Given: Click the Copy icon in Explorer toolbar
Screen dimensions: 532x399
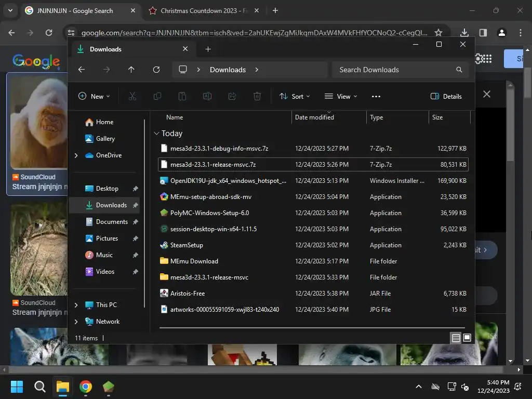Looking at the screenshot, I should coord(157,96).
